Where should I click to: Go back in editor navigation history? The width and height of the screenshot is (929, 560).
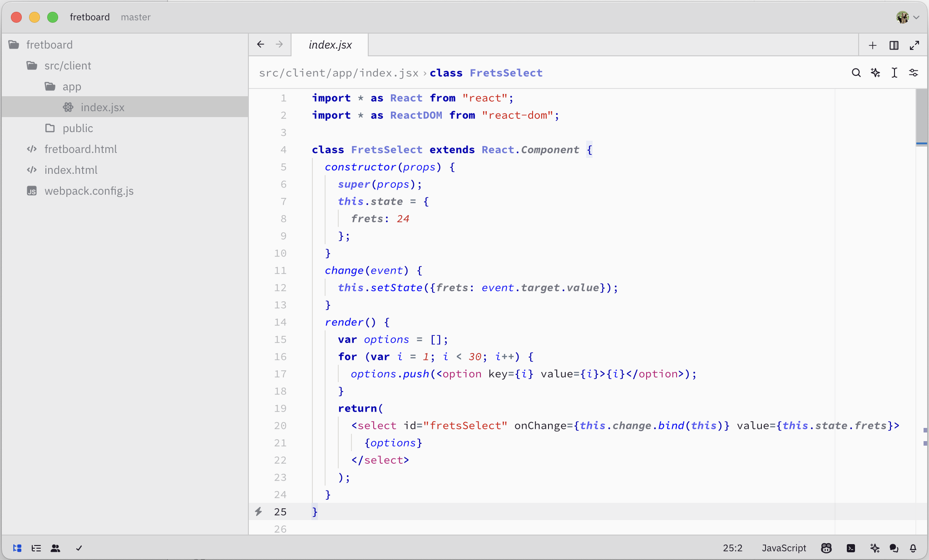(261, 44)
